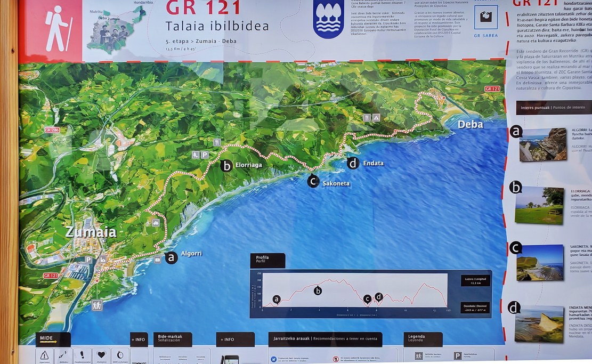Select the Legenda Leyenda label

[423, 339]
